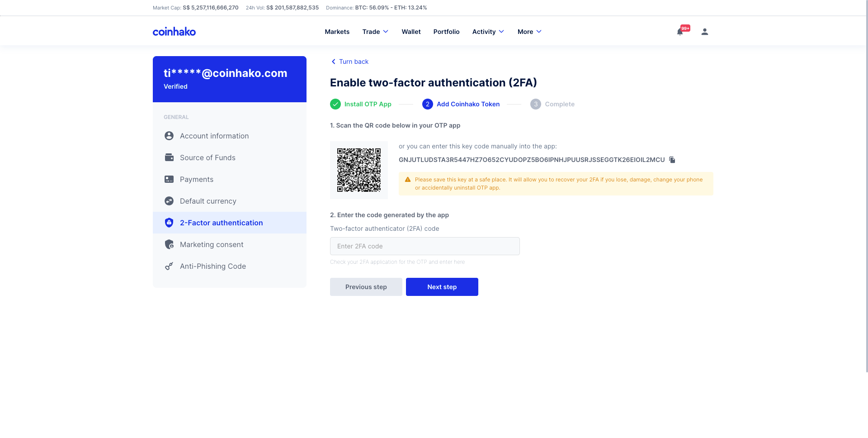This screenshot has width=868, height=438.
Task: Click the Payments card icon
Action: pos(169,179)
